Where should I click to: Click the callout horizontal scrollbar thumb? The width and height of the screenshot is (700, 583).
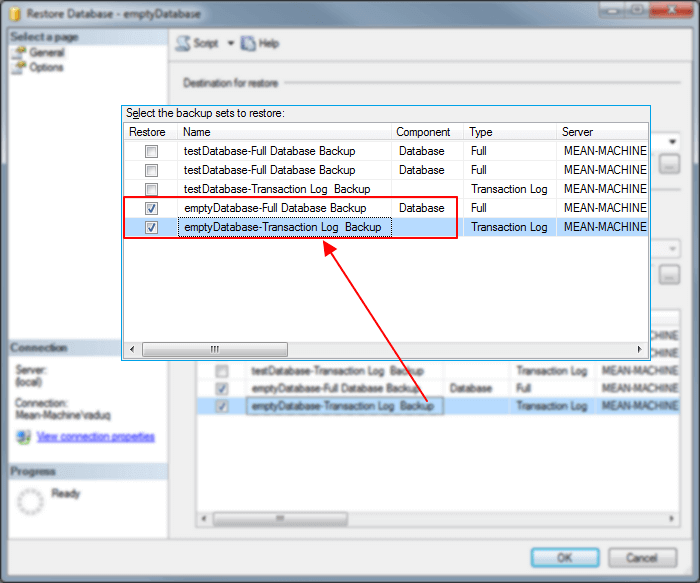pyautogui.click(x=215, y=350)
